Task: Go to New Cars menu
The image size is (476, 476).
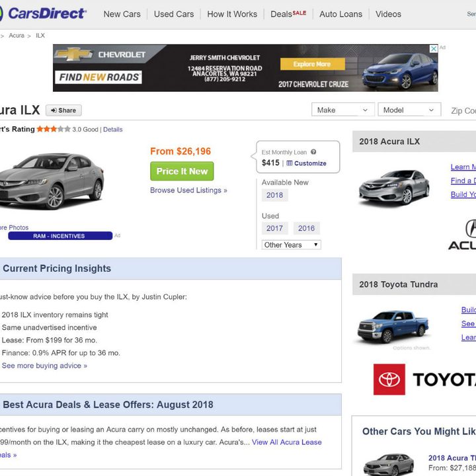Action: click(122, 14)
